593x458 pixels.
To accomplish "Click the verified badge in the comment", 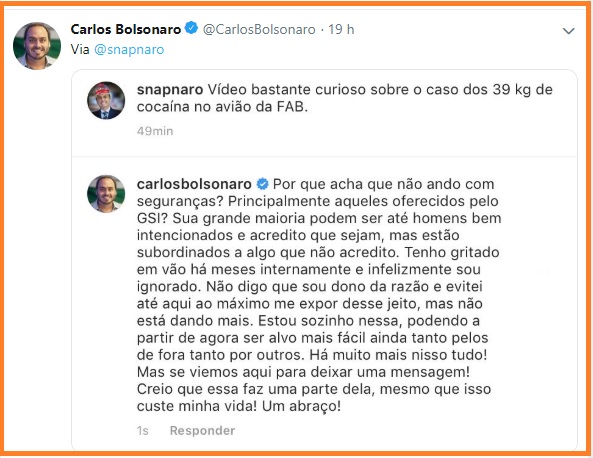I will pyautogui.click(x=262, y=184).
